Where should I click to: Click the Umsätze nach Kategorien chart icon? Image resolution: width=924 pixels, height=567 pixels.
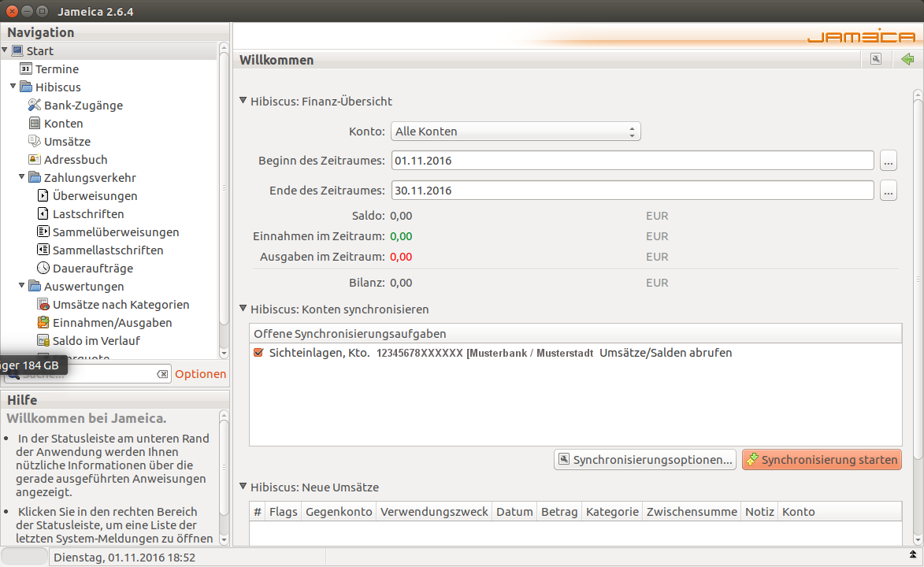point(43,304)
